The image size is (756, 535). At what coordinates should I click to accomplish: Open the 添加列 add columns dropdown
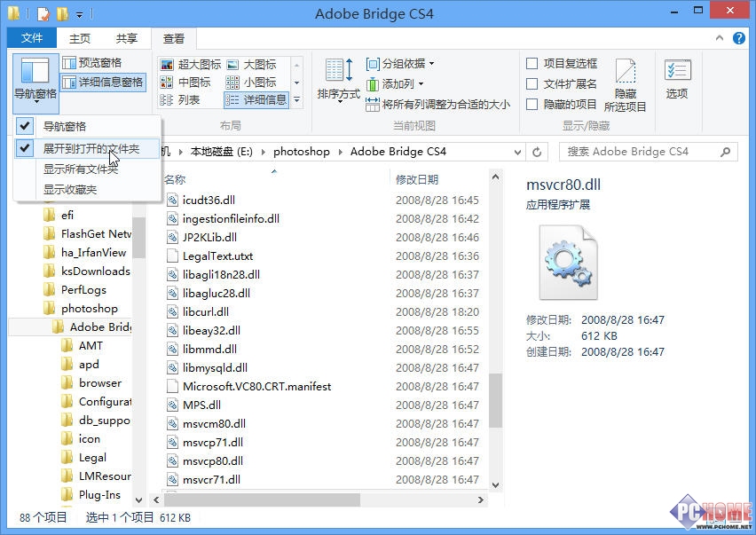[x=395, y=84]
